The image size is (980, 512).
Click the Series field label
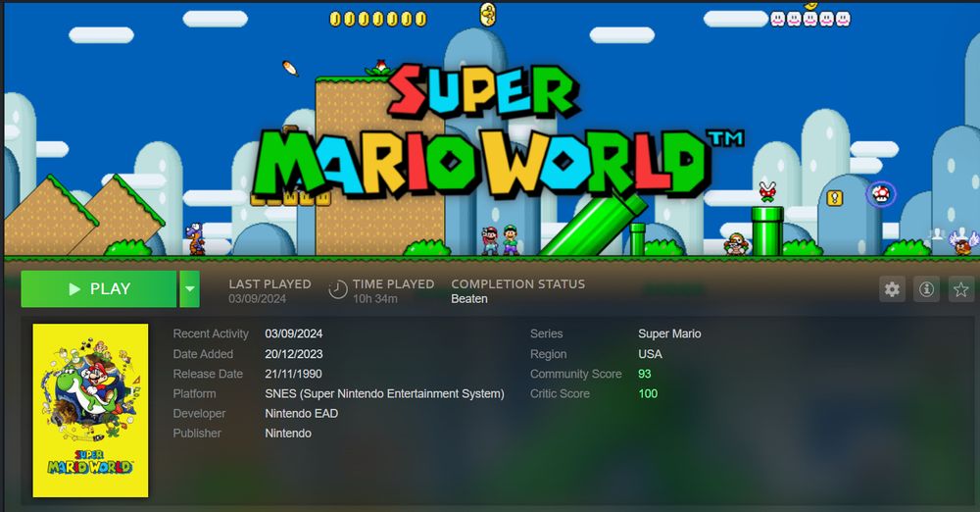(x=546, y=334)
